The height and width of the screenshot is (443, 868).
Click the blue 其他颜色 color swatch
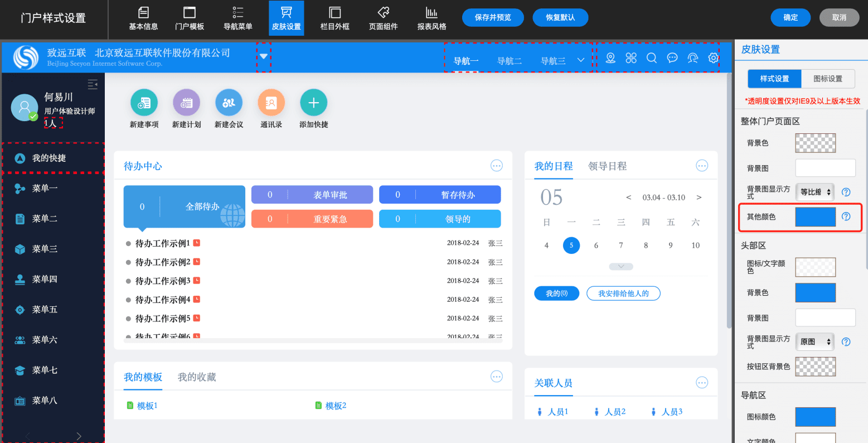816,217
